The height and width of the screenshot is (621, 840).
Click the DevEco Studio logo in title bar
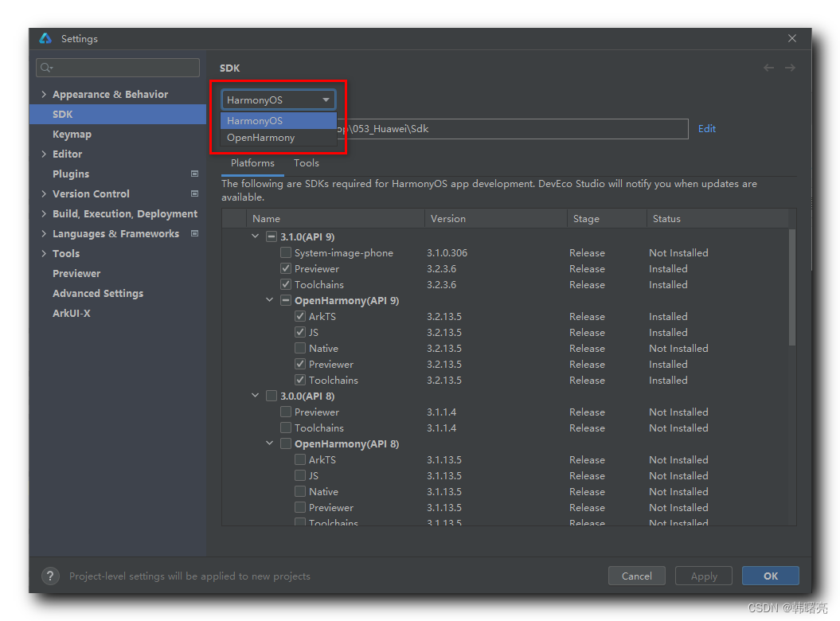tap(45, 38)
